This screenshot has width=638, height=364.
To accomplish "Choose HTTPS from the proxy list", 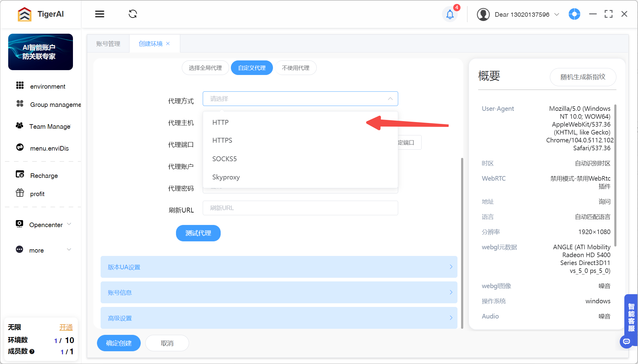I will (300, 140).
